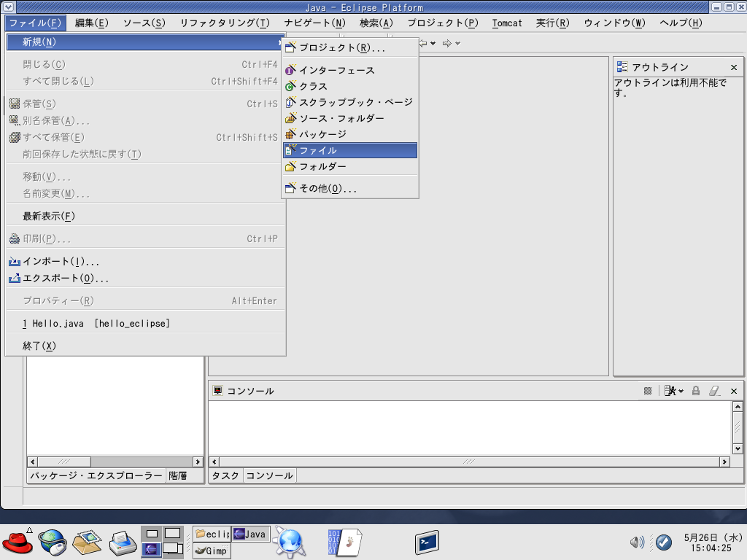Open the リファクタリング(T) menu

(225, 23)
